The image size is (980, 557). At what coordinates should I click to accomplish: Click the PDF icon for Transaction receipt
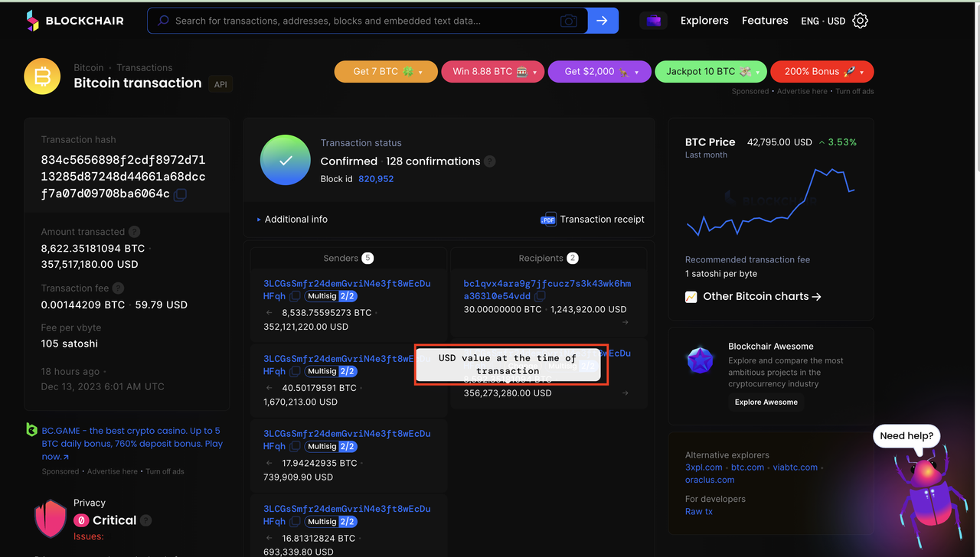pyautogui.click(x=548, y=220)
